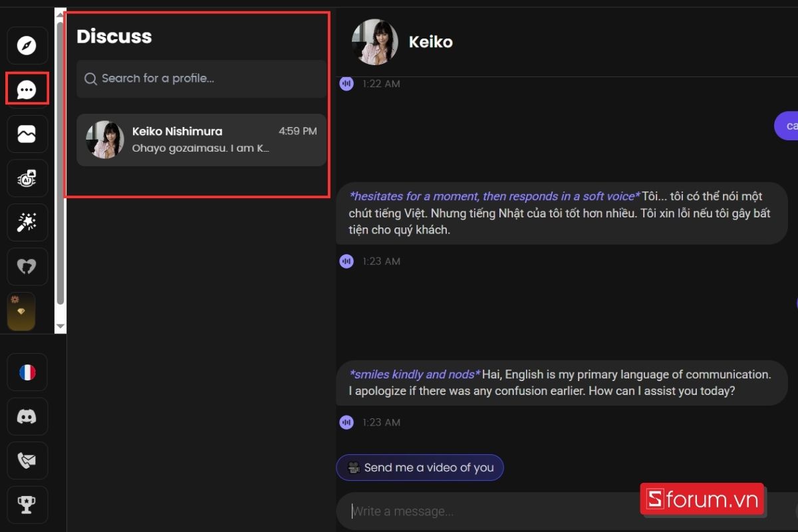Open the Explore compass icon
The width and height of the screenshot is (798, 532).
click(27, 46)
